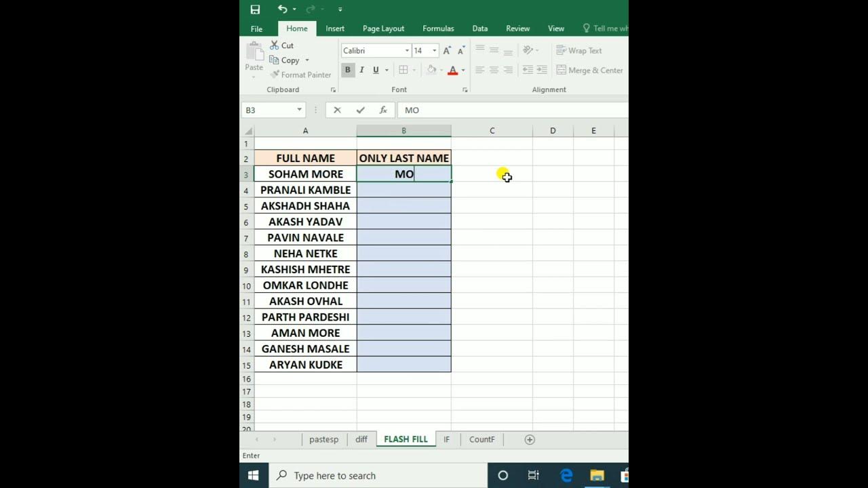The height and width of the screenshot is (488, 868).
Task: Open the font size 14 dropdown
Action: (x=434, y=51)
